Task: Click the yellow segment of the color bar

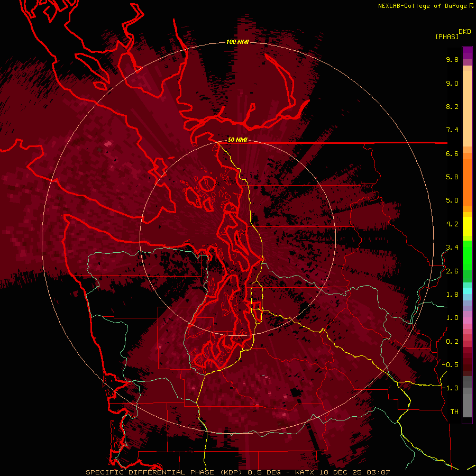Action: coord(467,226)
